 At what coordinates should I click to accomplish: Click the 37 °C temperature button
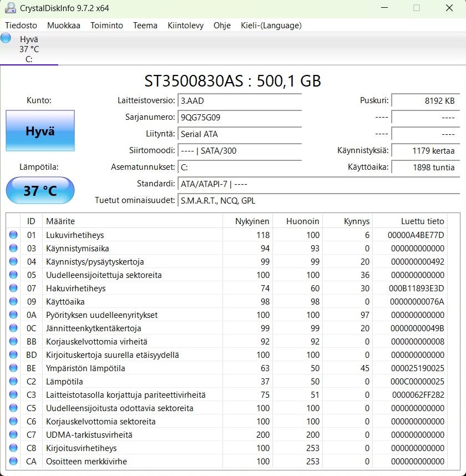(40, 191)
